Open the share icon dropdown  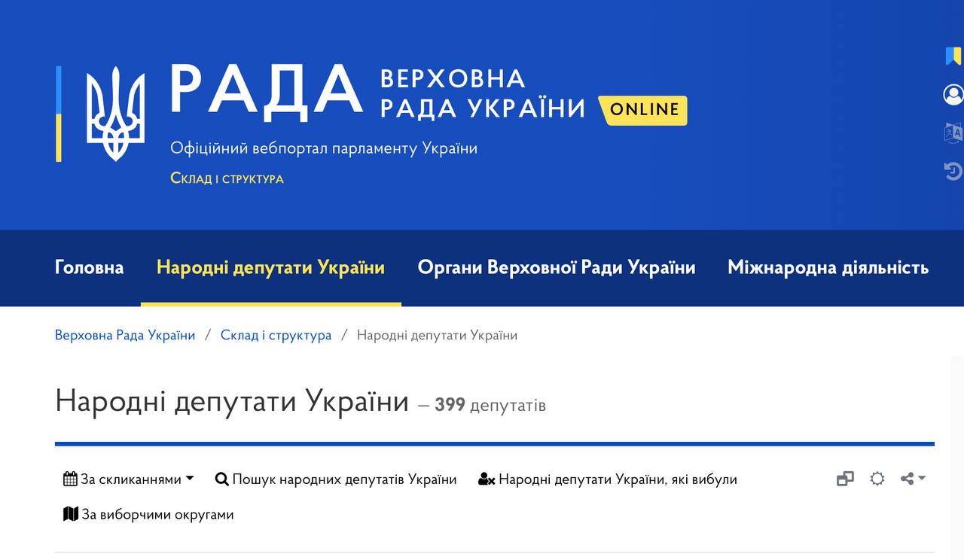pos(913,479)
